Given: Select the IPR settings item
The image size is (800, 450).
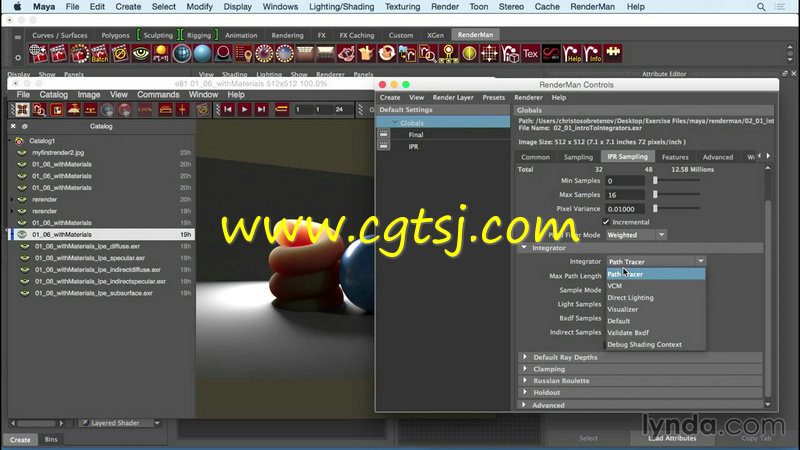Looking at the screenshot, I should coord(413,146).
